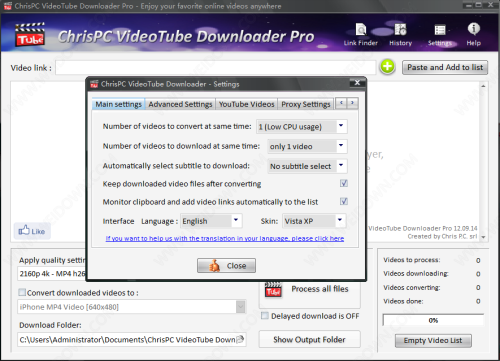The image size is (500, 361).
Task: Click the app icon in main title bar
Action: pos(7,6)
